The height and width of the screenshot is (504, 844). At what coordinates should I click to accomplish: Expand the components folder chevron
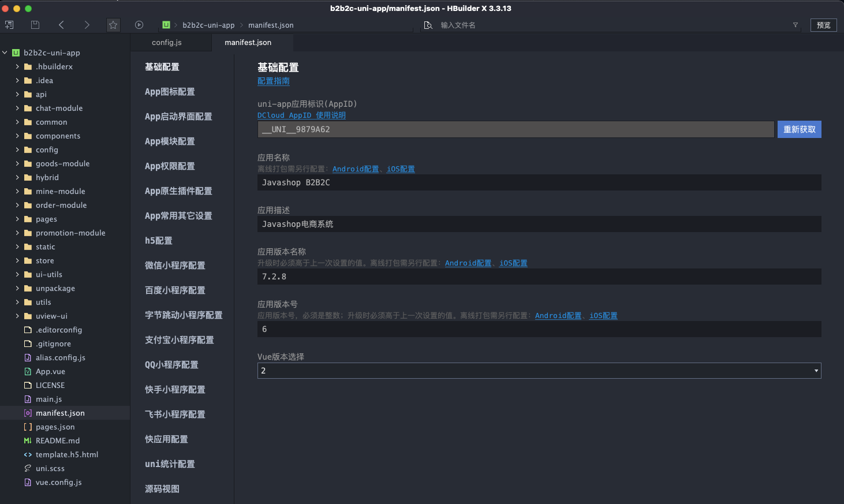click(x=17, y=136)
